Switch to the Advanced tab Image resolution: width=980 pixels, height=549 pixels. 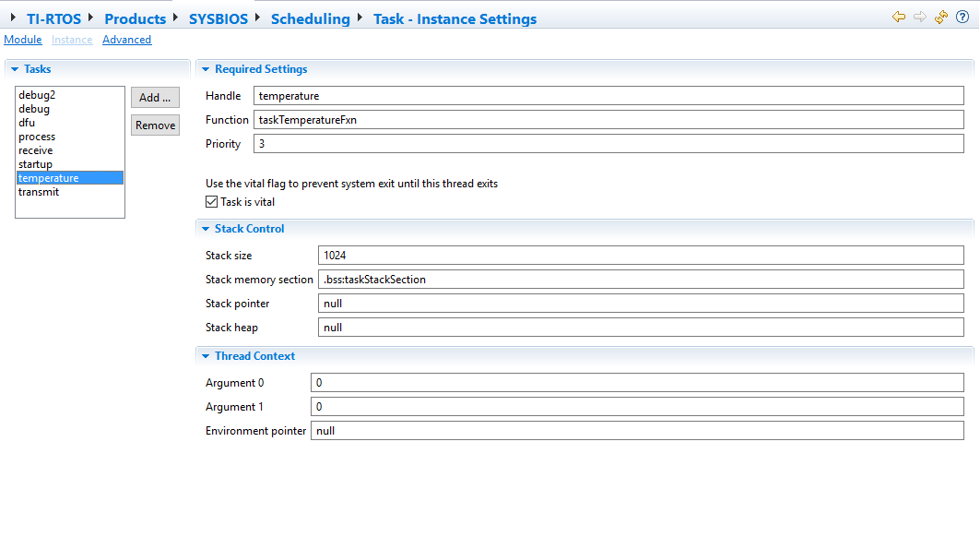point(126,40)
